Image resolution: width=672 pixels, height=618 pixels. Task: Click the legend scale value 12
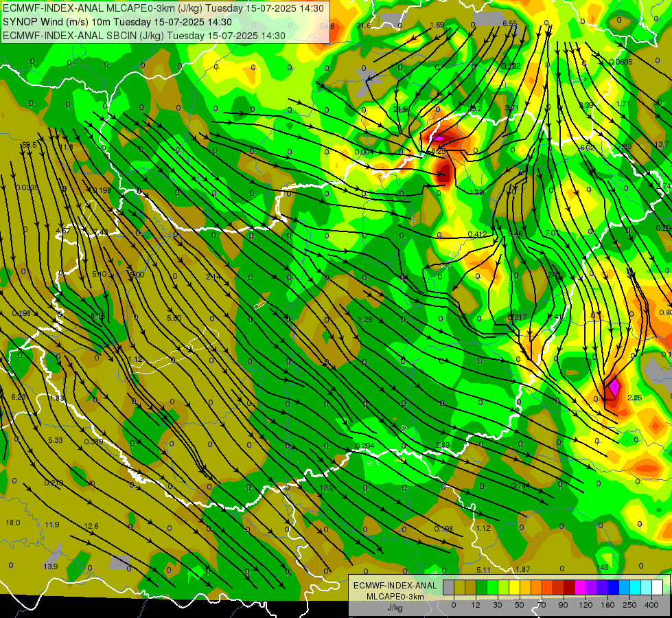tap(476, 605)
